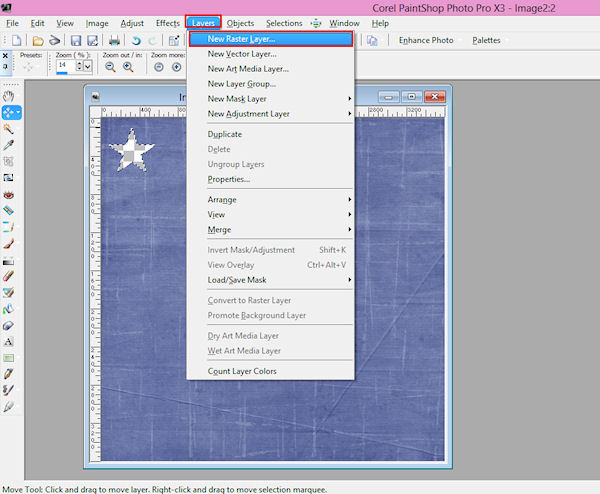Open a file with the folder icon
This screenshot has height=494, width=600.
click(38, 41)
